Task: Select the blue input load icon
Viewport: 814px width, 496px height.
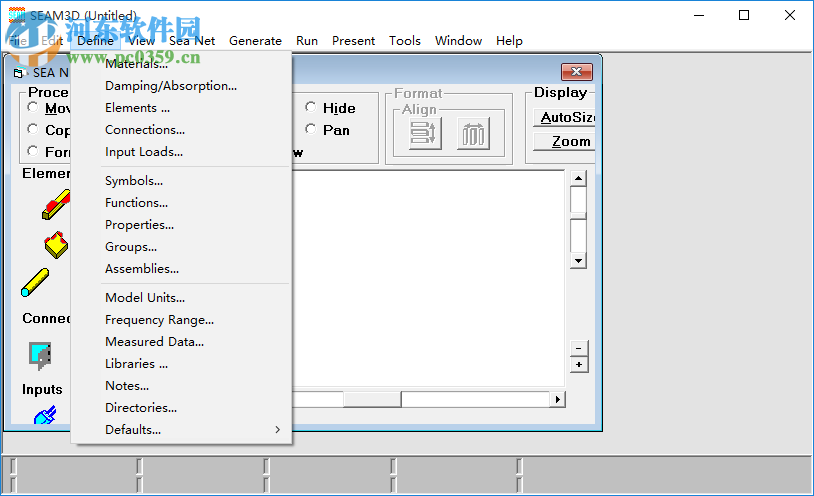Action: (45, 415)
